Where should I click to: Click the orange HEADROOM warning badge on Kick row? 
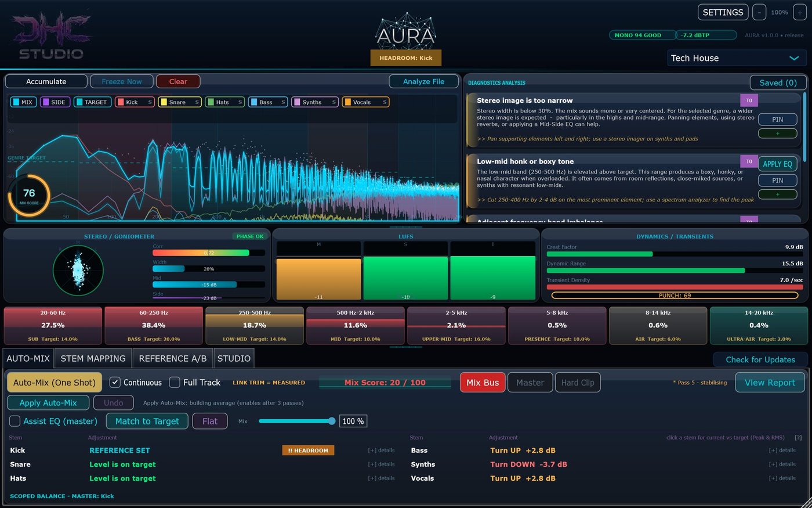point(308,451)
